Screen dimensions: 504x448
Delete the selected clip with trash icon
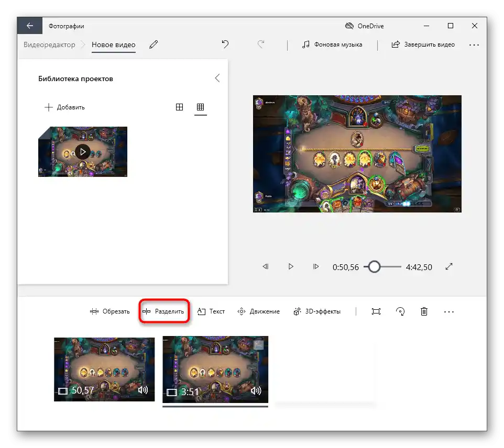click(x=424, y=311)
